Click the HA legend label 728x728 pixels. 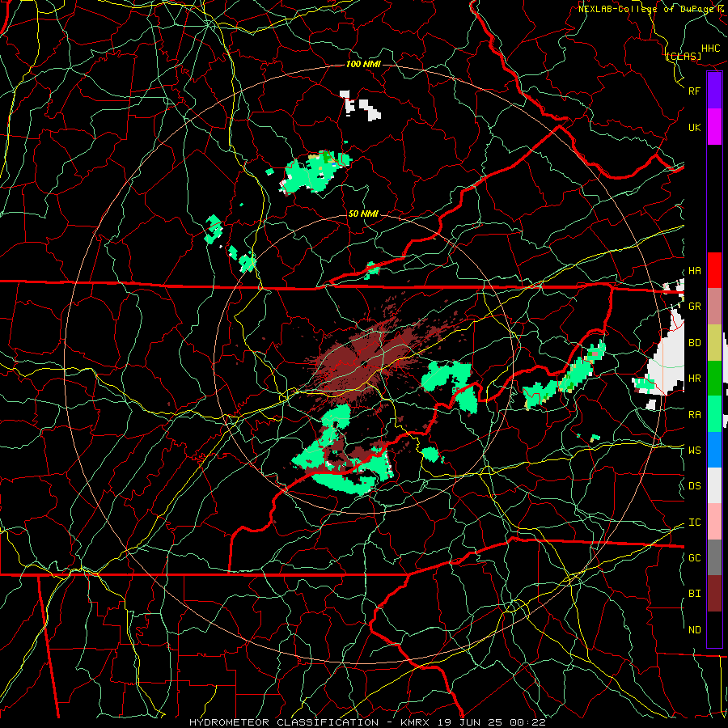(695, 271)
